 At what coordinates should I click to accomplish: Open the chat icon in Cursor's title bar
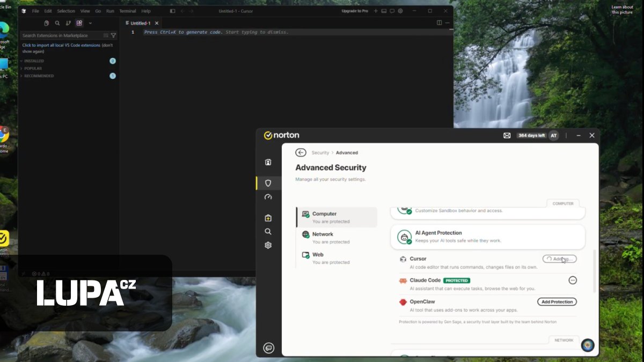pos(392,11)
